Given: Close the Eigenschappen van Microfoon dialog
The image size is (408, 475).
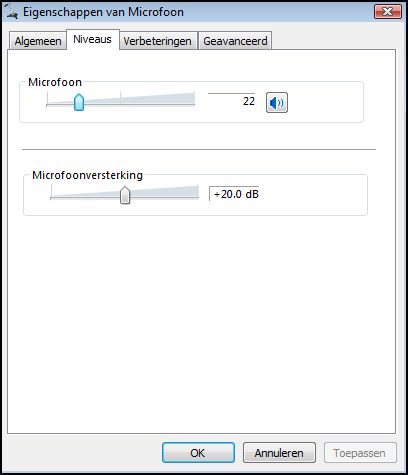Looking at the screenshot, I should (388, 12).
